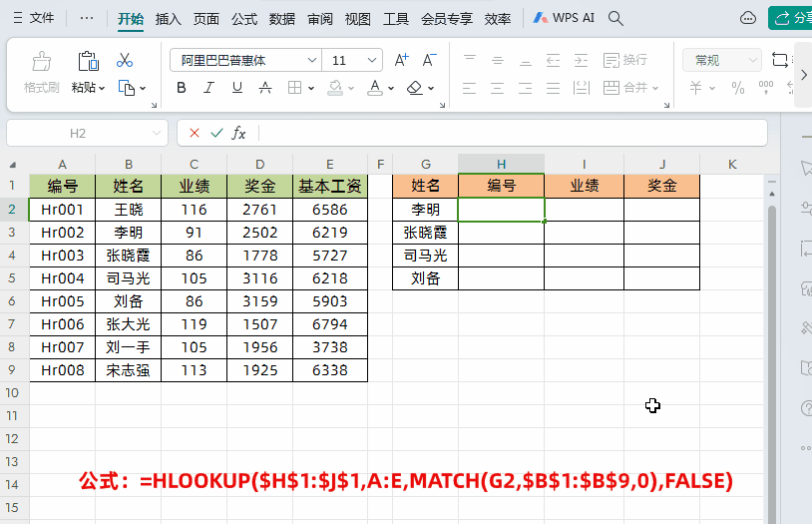This screenshot has height=524, width=812.
Task: Click the select-all corner triangle
Action: [13, 165]
